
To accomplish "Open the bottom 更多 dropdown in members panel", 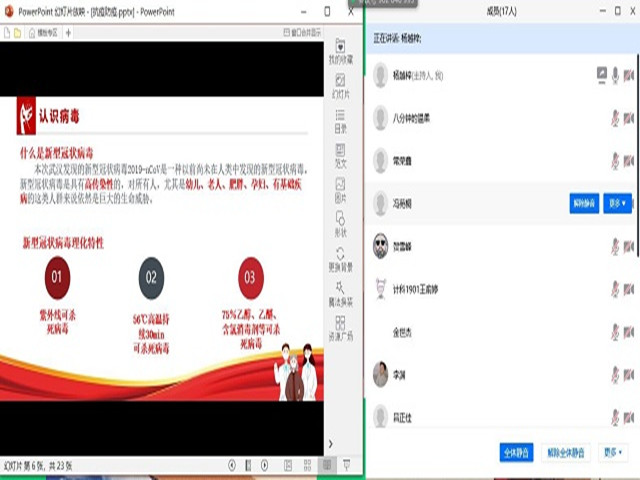I will point(614,452).
